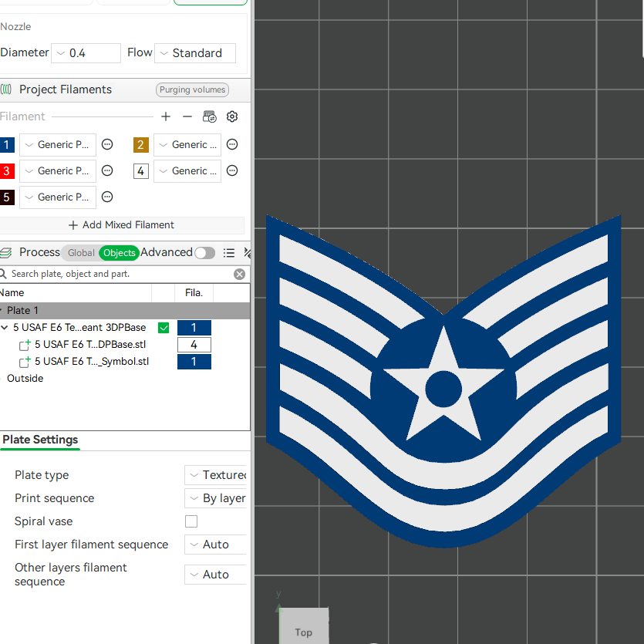The width and height of the screenshot is (644, 644).
Task: Enable the Spiral vase checkbox
Action: 191,521
